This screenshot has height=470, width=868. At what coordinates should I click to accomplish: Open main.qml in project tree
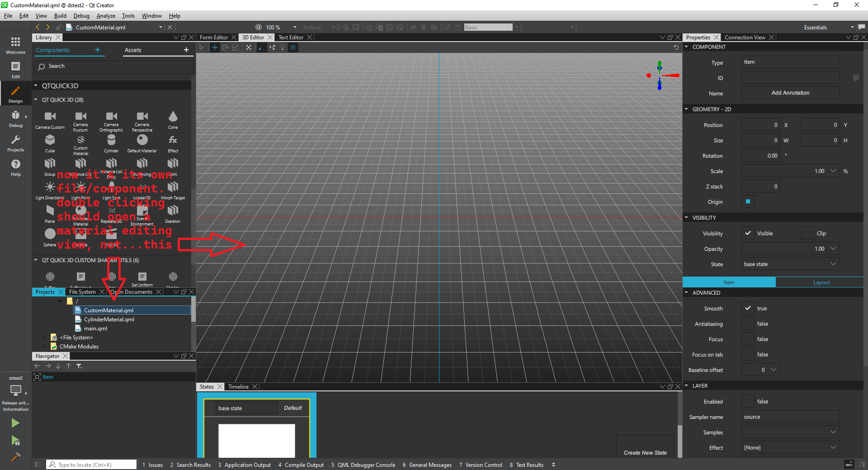pyautogui.click(x=95, y=329)
